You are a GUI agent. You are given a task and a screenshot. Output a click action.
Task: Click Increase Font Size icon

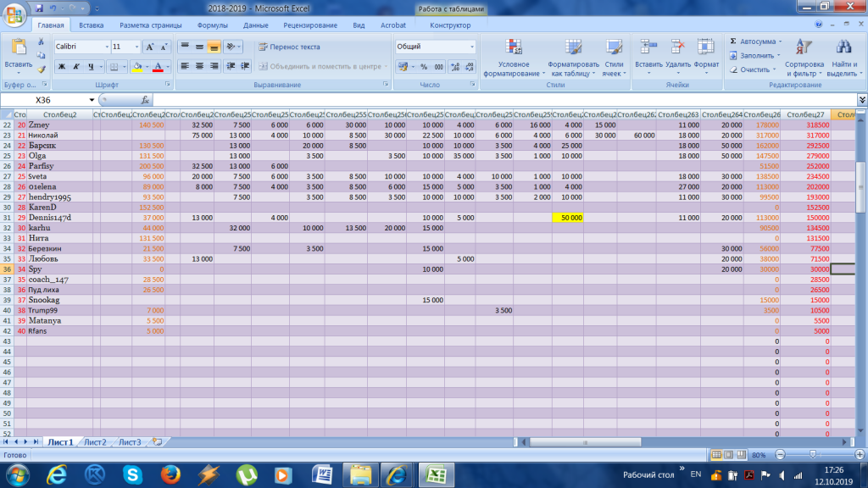pyautogui.click(x=150, y=47)
